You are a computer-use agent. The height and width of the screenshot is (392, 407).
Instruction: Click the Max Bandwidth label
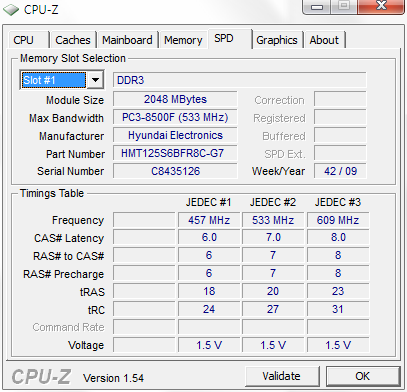[x=66, y=118]
